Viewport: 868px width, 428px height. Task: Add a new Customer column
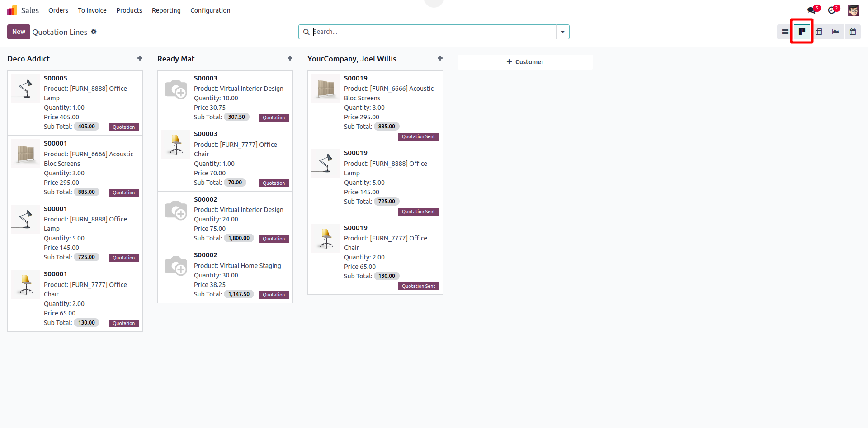coord(525,62)
